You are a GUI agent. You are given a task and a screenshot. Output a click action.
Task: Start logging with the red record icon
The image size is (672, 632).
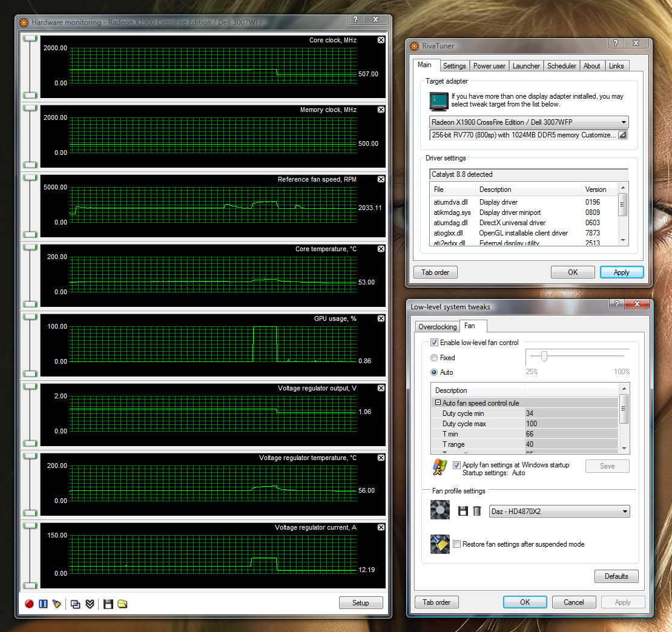(x=29, y=604)
